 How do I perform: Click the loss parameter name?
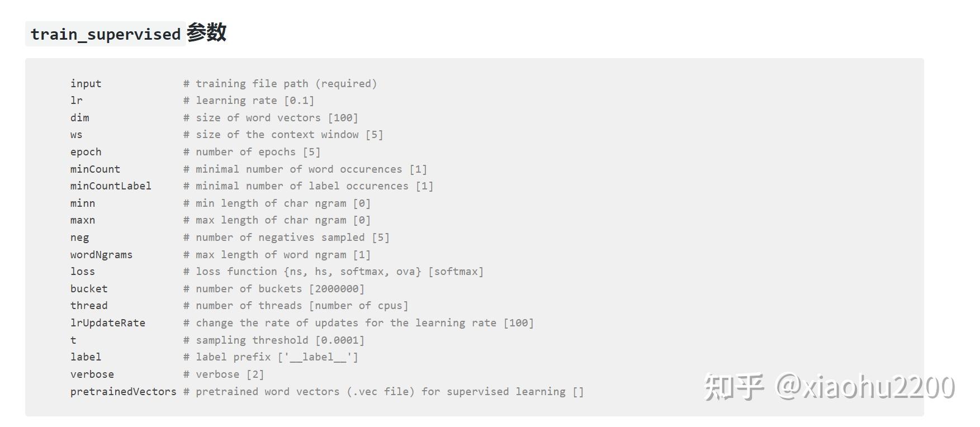[x=82, y=272]
